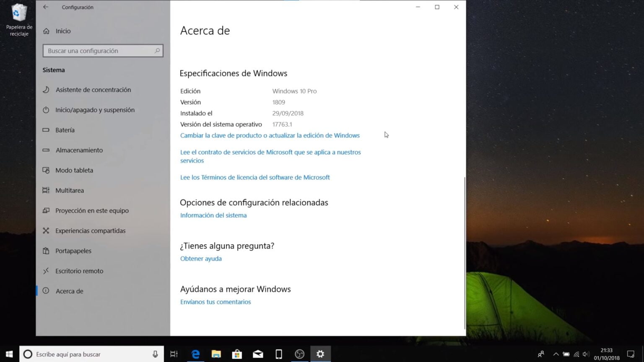Open Mail app from taskbar
The width and height of the screenshot is (644, 362).
click(258, 354)
